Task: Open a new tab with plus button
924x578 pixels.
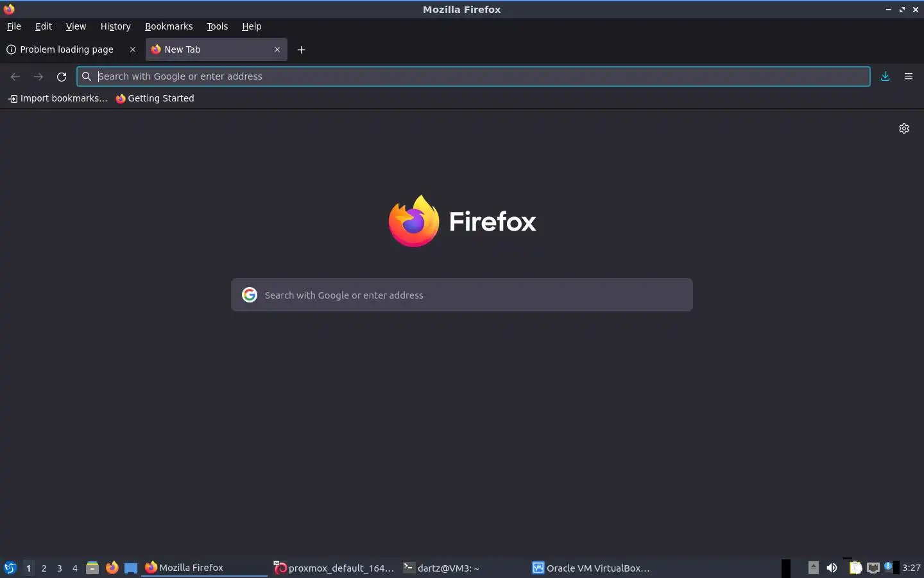Action: tap(301, 49)
